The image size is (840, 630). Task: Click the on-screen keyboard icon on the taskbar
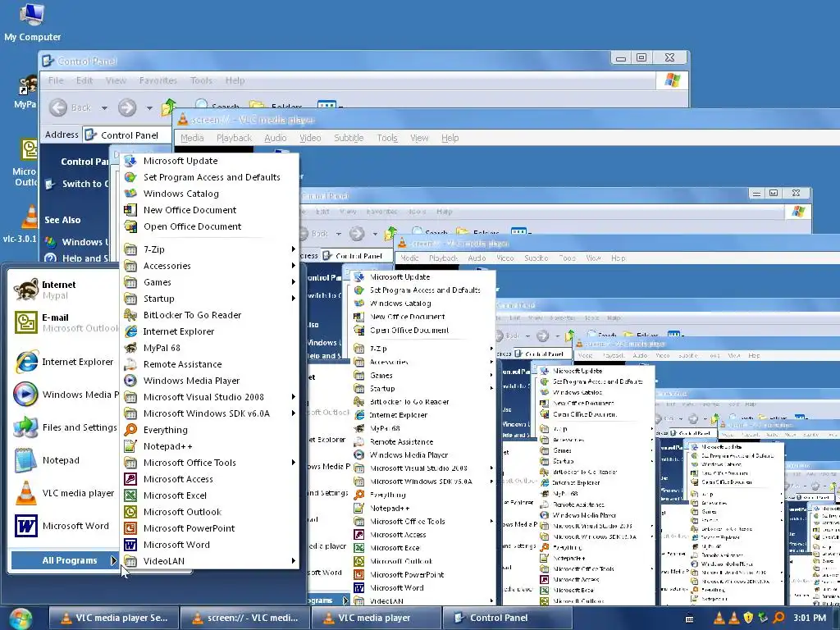689,619
